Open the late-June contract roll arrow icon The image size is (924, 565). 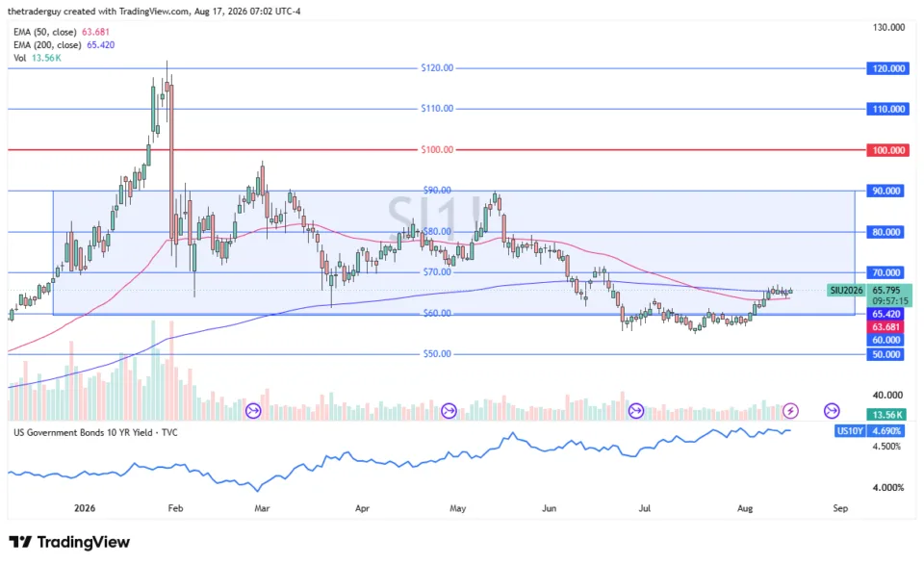coord(636,411)
